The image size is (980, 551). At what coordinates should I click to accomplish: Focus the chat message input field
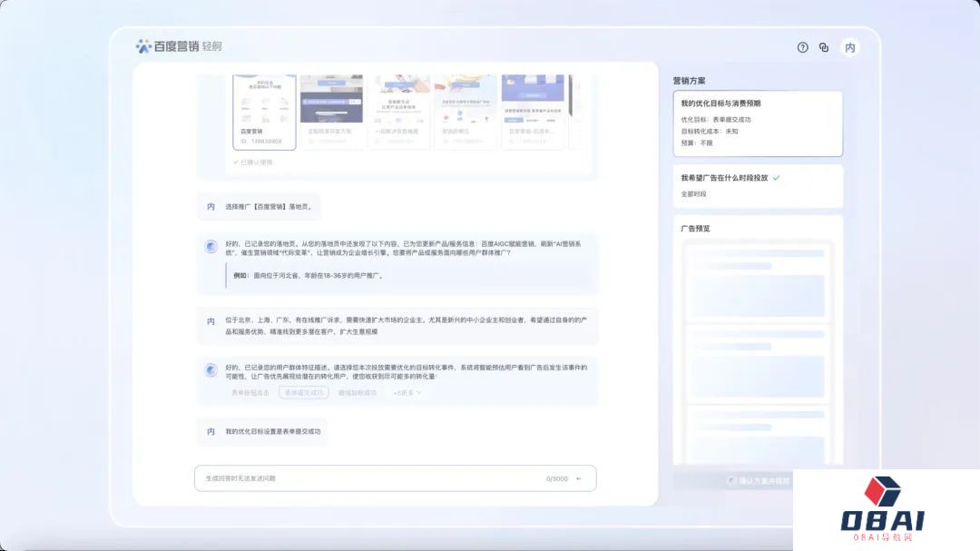coord(395,478)
